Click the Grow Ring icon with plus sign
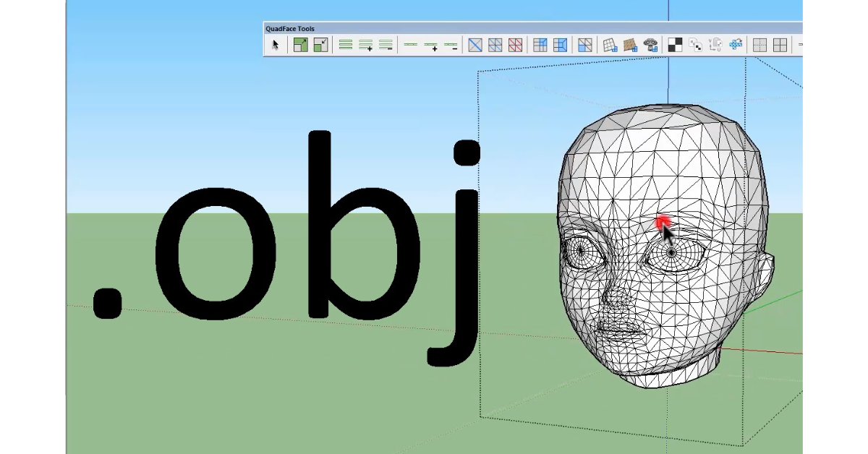 [430, 45]
